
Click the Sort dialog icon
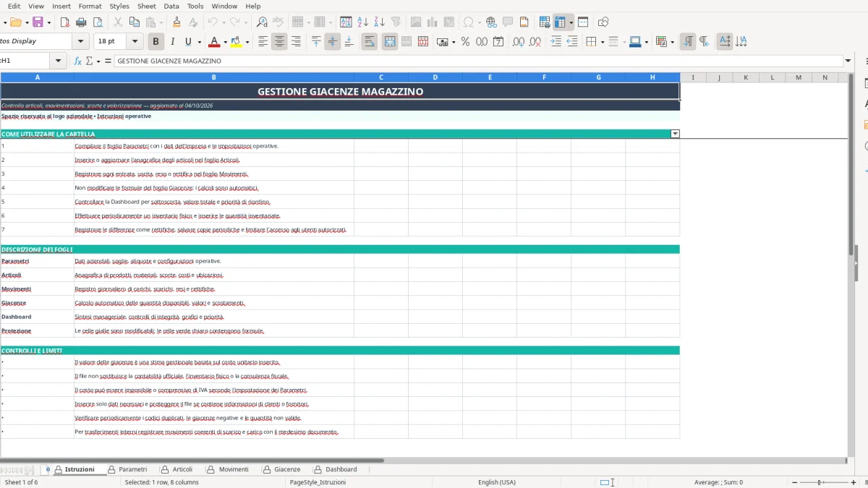tap(346, 22)
